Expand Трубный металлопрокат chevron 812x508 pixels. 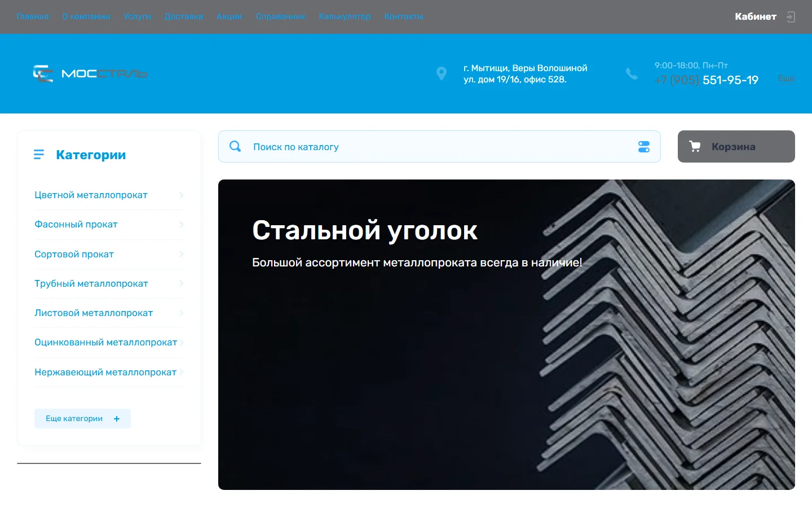point(181,283)
